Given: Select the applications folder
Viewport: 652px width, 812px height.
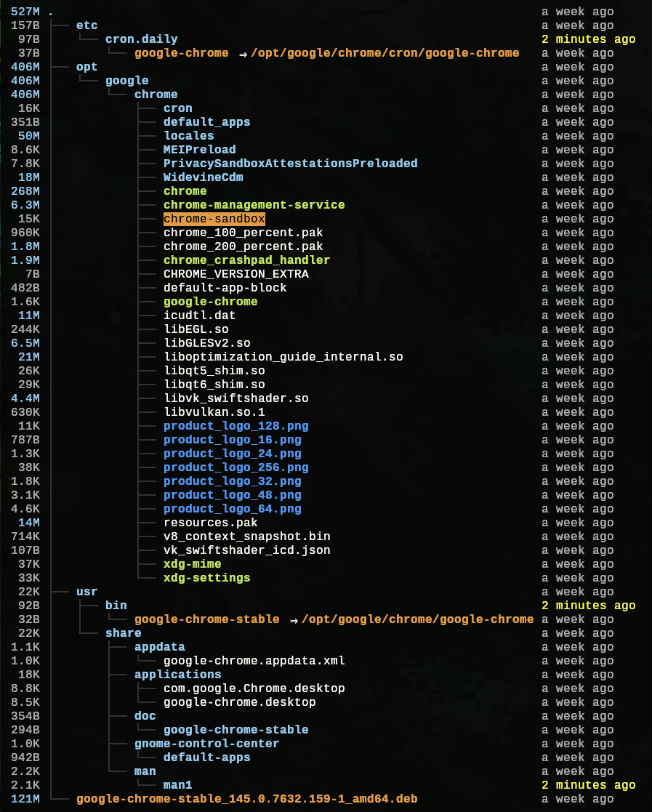Looking at the screenshot, I should point(177,675).
